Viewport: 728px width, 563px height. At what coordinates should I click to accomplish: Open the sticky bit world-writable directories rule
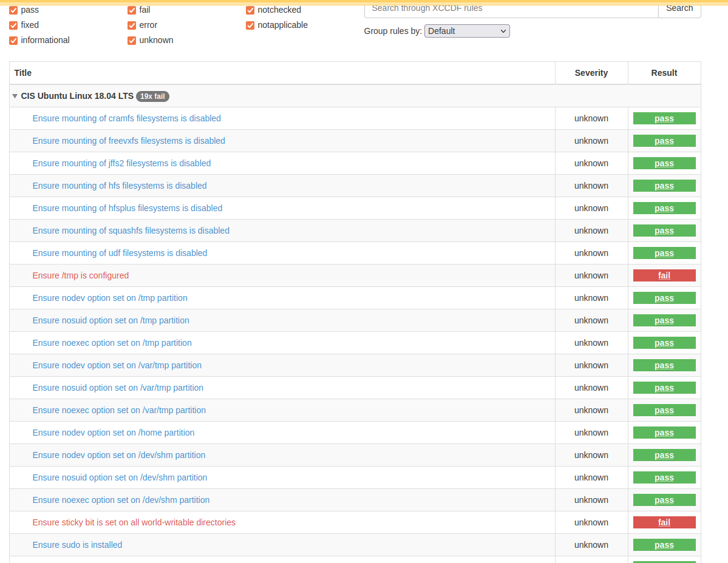pos(134,522)
